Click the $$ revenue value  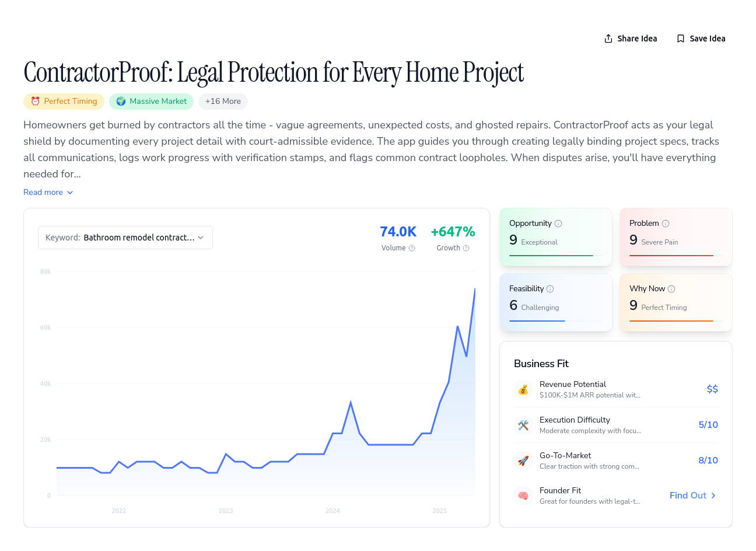coord(712,389)
